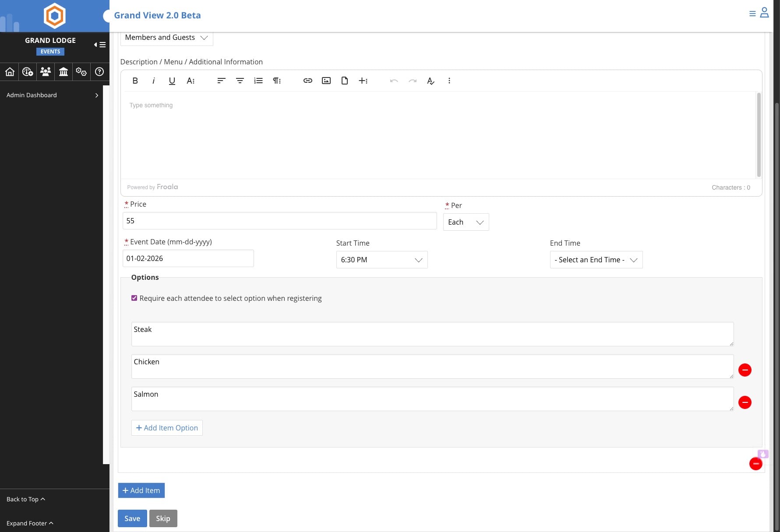Image resolution: width=780 pixels, height=532 pixels.
Task: Insert file in description editor
Action: (345, 81)
